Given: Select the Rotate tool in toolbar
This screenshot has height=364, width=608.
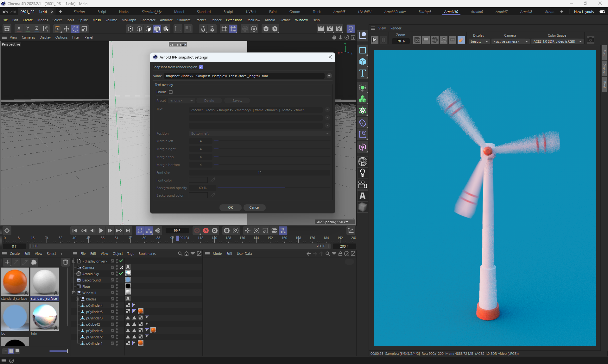Looking at the screenshot, I should pyautogui.click(x=75, y=29).
